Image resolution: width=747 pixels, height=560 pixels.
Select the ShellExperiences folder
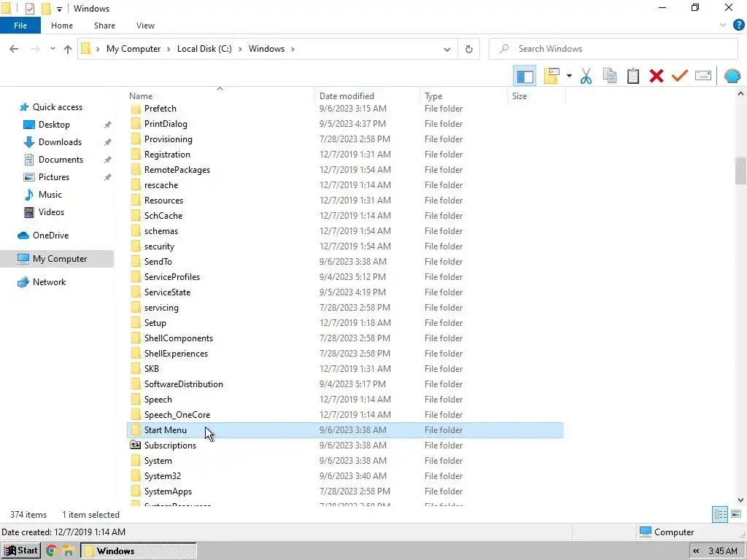[x=176, y=354]
